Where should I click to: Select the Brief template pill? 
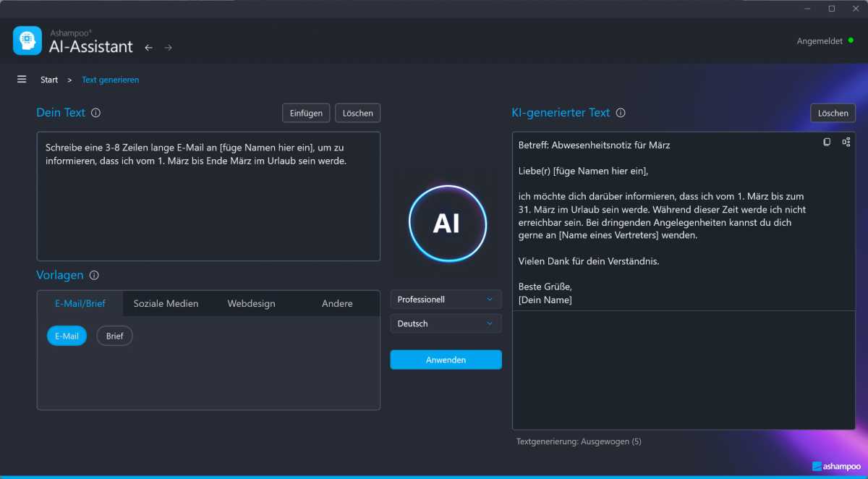[114, 336]
